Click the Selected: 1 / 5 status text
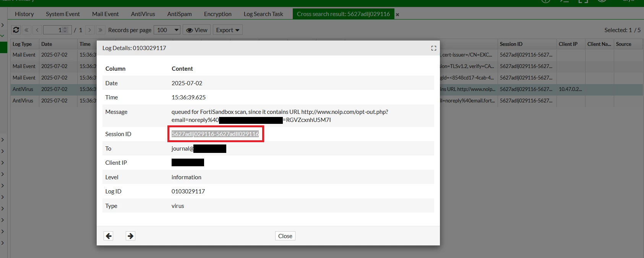Viewport: 644px width, 258px height. click(x=622, y=30)
